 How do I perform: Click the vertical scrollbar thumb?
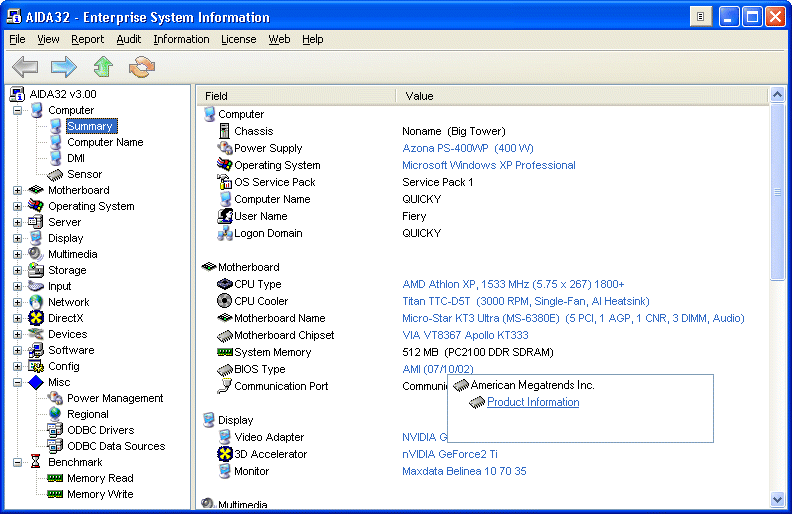tap(777, 191)
